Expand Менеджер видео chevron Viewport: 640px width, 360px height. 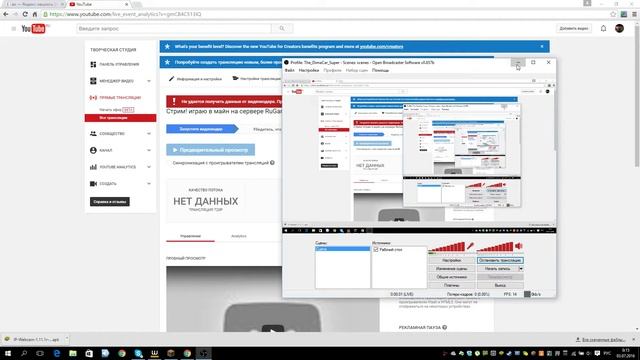(x=149, y=81)
